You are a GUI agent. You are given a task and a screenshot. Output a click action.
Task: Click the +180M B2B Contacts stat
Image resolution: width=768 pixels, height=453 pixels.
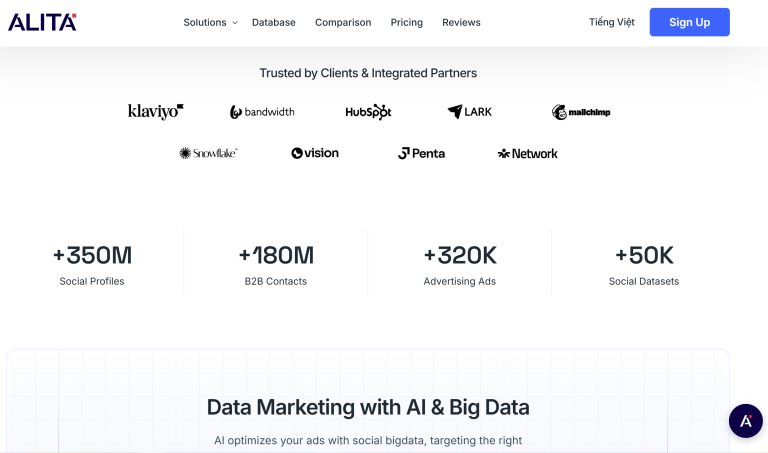tap(276, 264)
